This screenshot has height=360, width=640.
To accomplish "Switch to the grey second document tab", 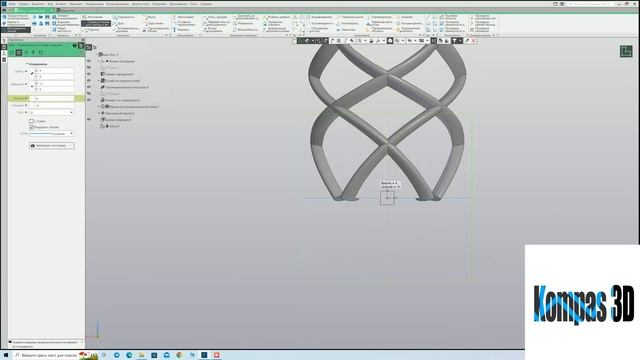I will 67,10.
